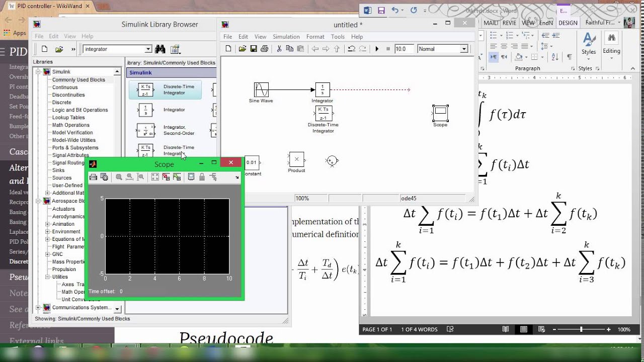
Task: Expand the Communications System tree node
Action: [38, 307]
